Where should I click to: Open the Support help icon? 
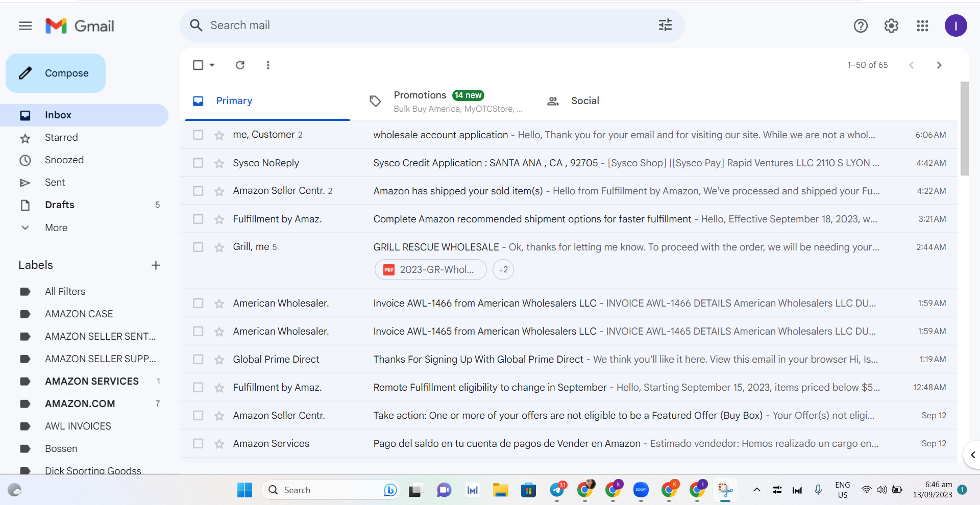pyautogui.click(x=861, y=26)
